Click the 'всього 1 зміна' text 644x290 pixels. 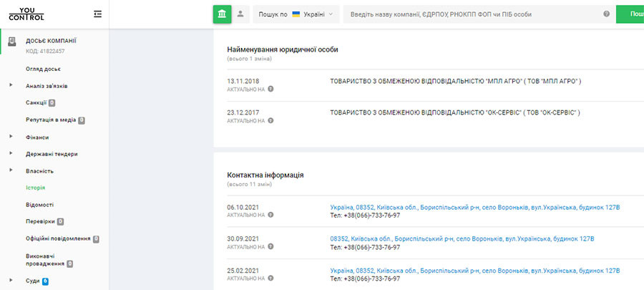click(x=249, y=59)
